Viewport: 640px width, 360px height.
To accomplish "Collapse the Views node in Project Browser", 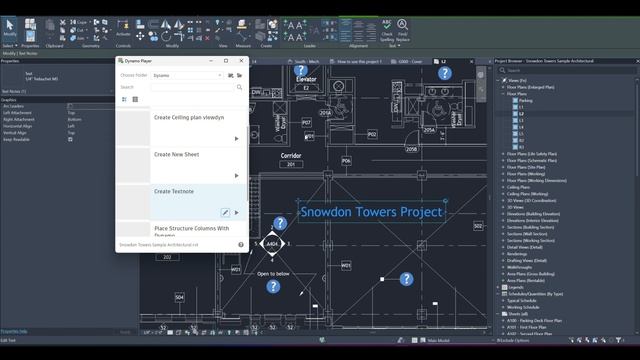I will click(x=498, y=80).
